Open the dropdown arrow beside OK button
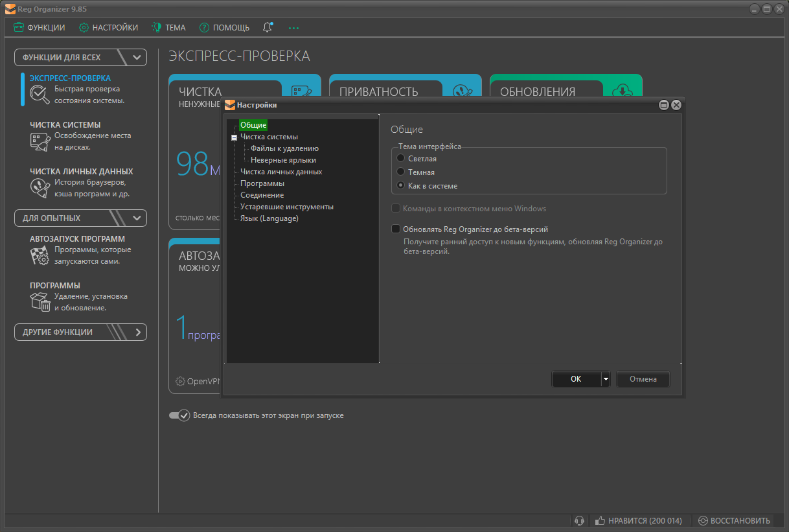Image resolution: width=789 pixels, height=532 pixels. point(606,379)
